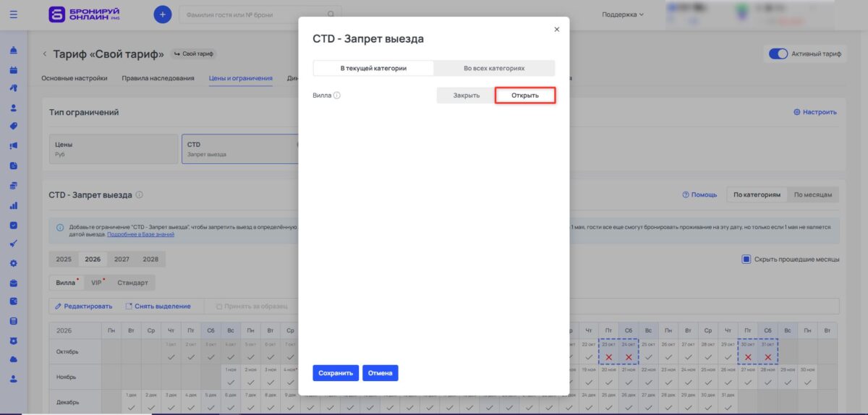Switch view to По месяцам
Image resolution: width=868 pixels, height=415 pixels.
point(814,194)
